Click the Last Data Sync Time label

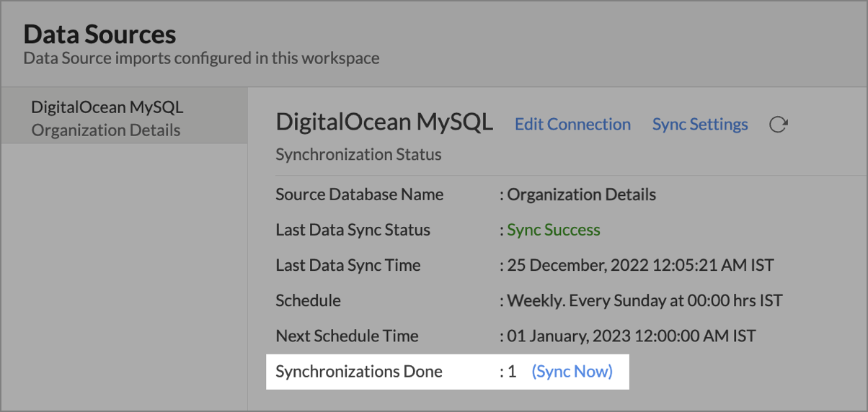coord(347,265)
